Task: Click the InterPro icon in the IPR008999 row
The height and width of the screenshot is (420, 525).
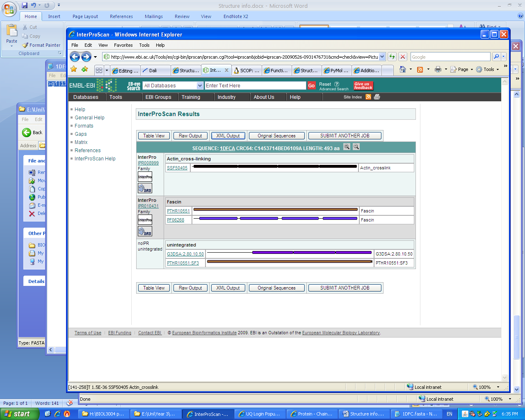Action: coord(145,177)
